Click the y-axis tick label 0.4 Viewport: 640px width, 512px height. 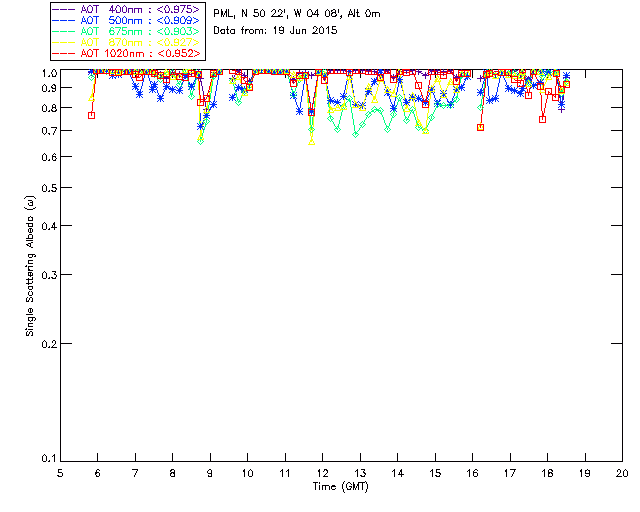49,226
